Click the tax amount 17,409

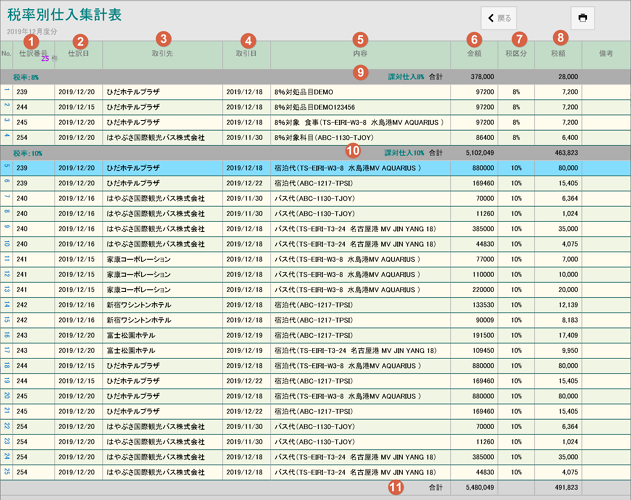(x=568, y=335)
